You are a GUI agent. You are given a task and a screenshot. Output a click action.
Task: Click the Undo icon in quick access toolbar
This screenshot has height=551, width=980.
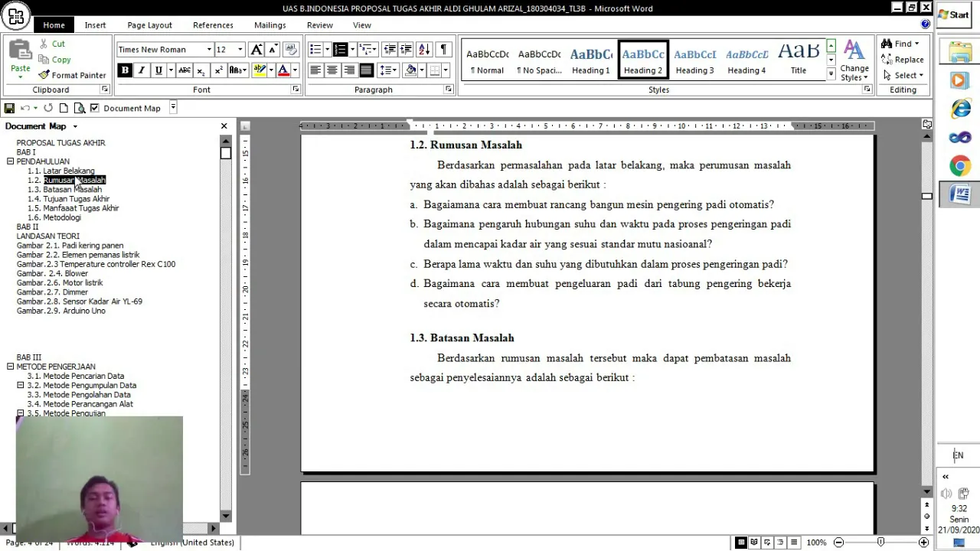[25, 108]
